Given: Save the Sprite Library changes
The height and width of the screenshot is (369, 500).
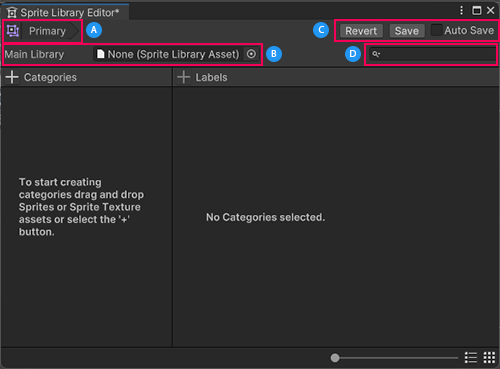Looking at the screenshot, I should point(407,31).
